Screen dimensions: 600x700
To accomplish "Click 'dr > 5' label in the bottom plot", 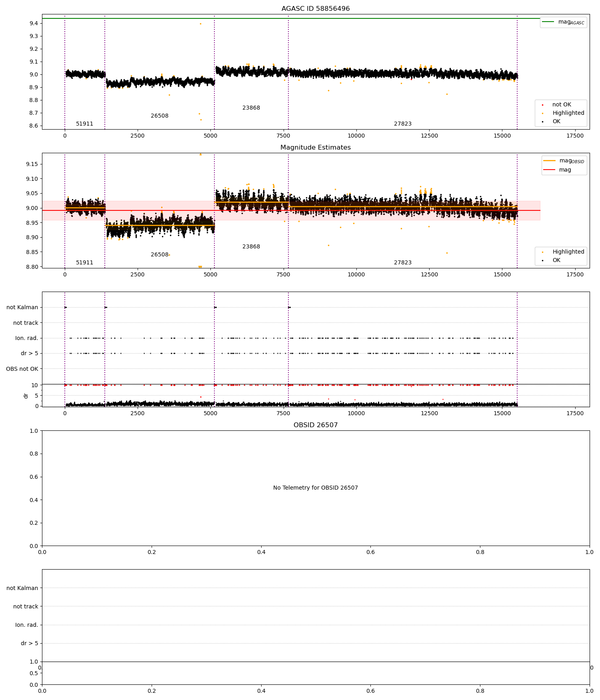I will click(x=30, y=643).
